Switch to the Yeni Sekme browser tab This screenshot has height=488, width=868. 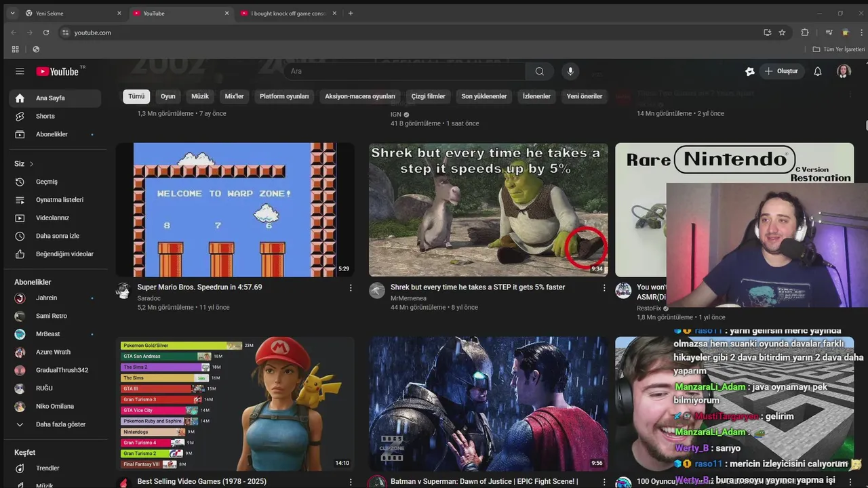tap(73, 13)
